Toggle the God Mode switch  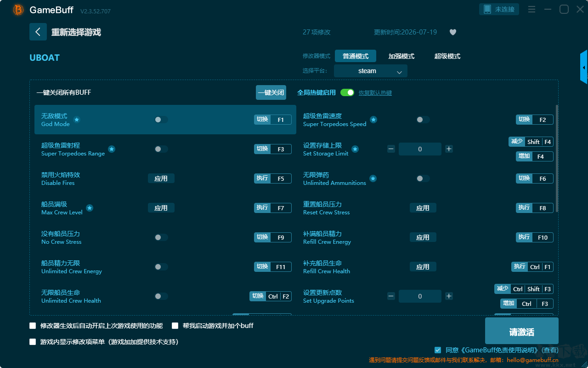161,120
